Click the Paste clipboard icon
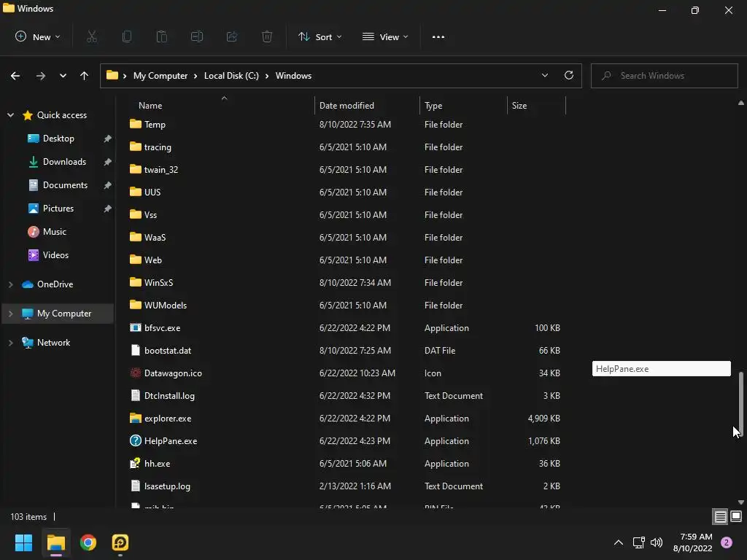 click(x=162, y=36)
